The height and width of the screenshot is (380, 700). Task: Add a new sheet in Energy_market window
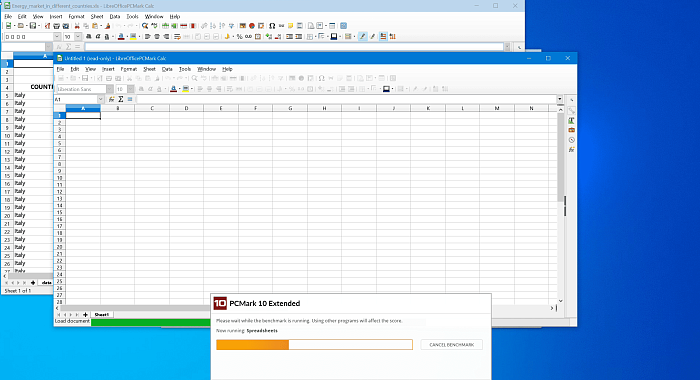(x=33, y=283)
